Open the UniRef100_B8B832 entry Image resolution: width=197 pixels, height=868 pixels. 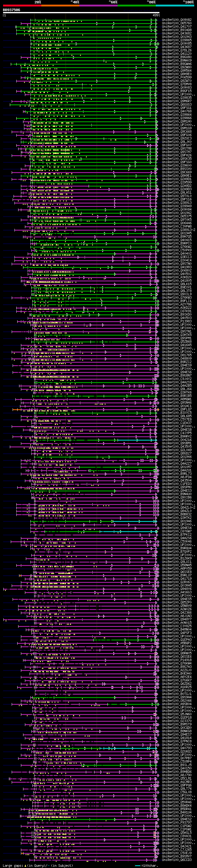pos(177,514)
